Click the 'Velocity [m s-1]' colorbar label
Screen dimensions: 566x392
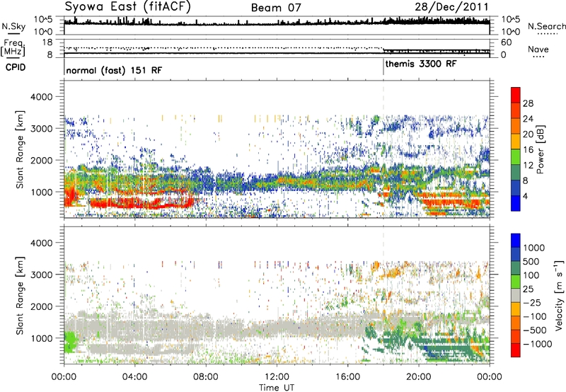pos(559,295)
